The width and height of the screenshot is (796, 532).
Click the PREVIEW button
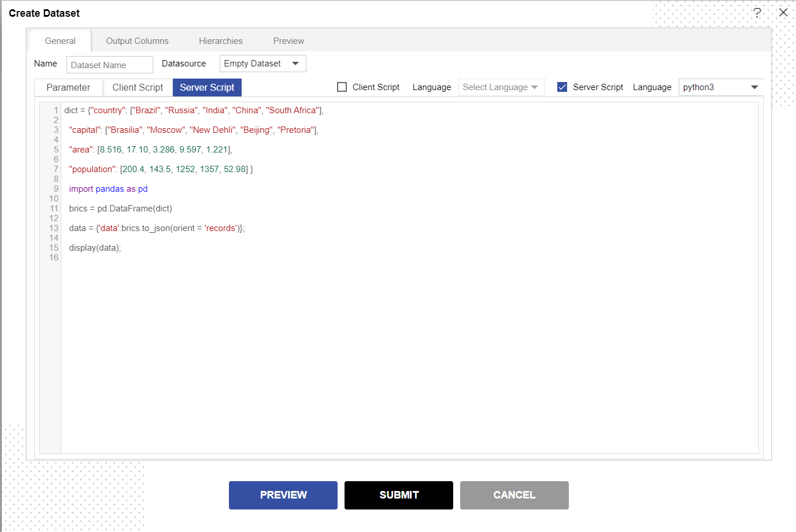click(283, 495)
